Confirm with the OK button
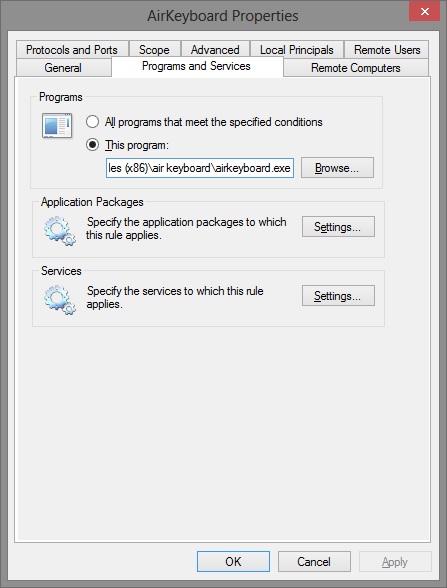Screen dimensions: 447x588 (x=233, y=561)
